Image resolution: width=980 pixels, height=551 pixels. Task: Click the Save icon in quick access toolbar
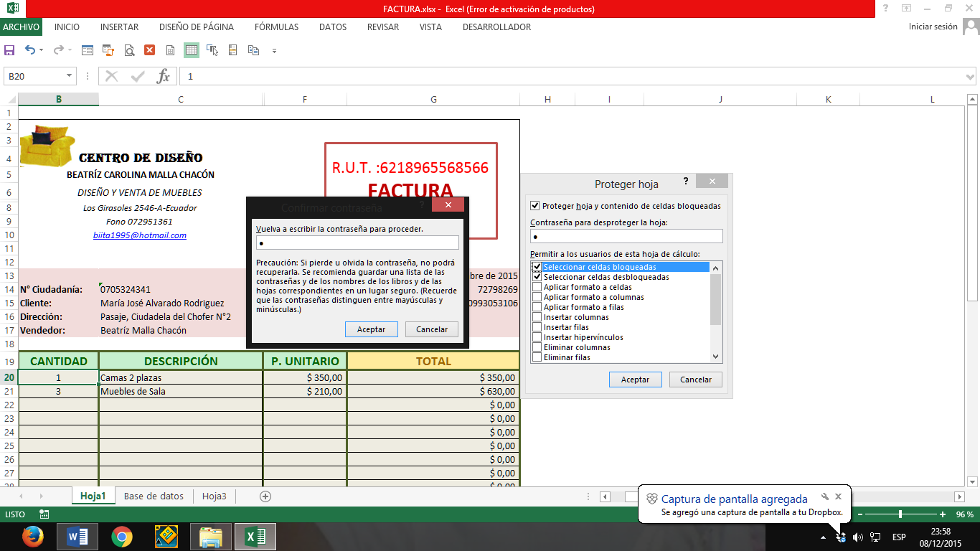pyautogui.click(x=10, y=50)
